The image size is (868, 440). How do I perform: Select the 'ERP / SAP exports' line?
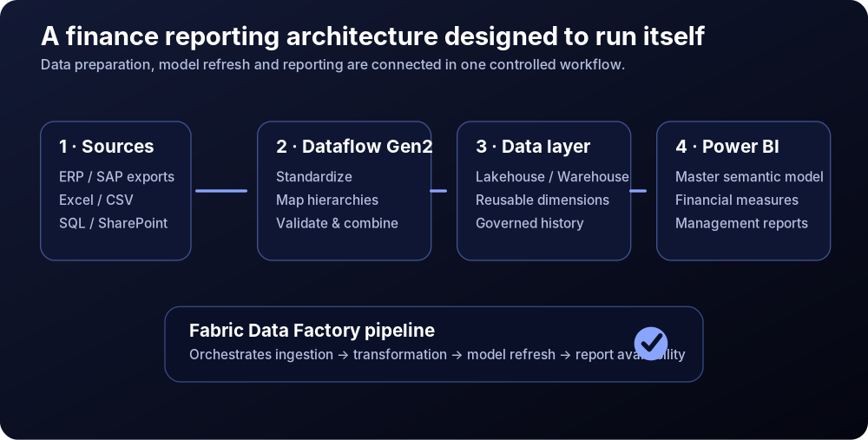tap(117, 176)
